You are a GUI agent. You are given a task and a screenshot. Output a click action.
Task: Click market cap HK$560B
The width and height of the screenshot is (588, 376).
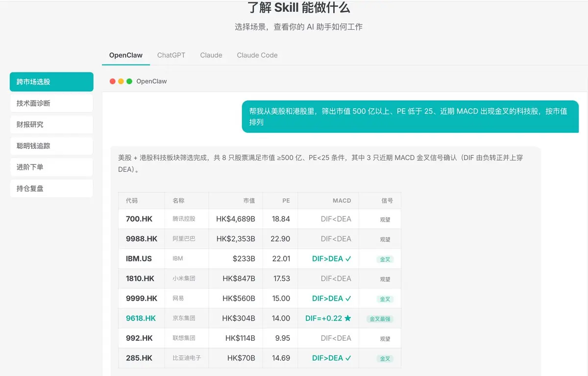239,298
